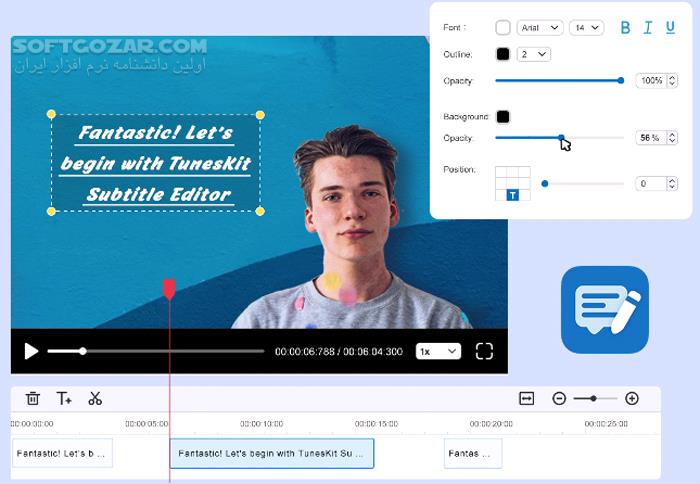The image size is (700, 484).
Task: Zoom in the timeline with plus
Action: (x=632, y=398)
